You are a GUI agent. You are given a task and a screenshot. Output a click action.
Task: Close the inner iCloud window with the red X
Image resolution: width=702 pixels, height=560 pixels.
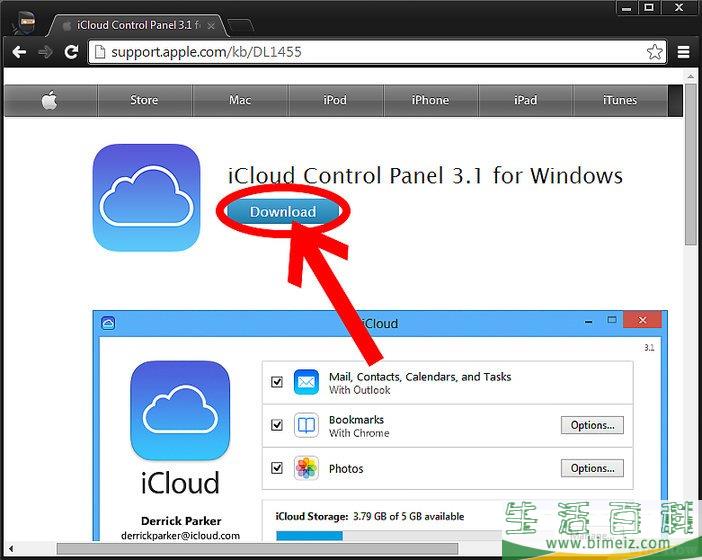pos(642,320)
